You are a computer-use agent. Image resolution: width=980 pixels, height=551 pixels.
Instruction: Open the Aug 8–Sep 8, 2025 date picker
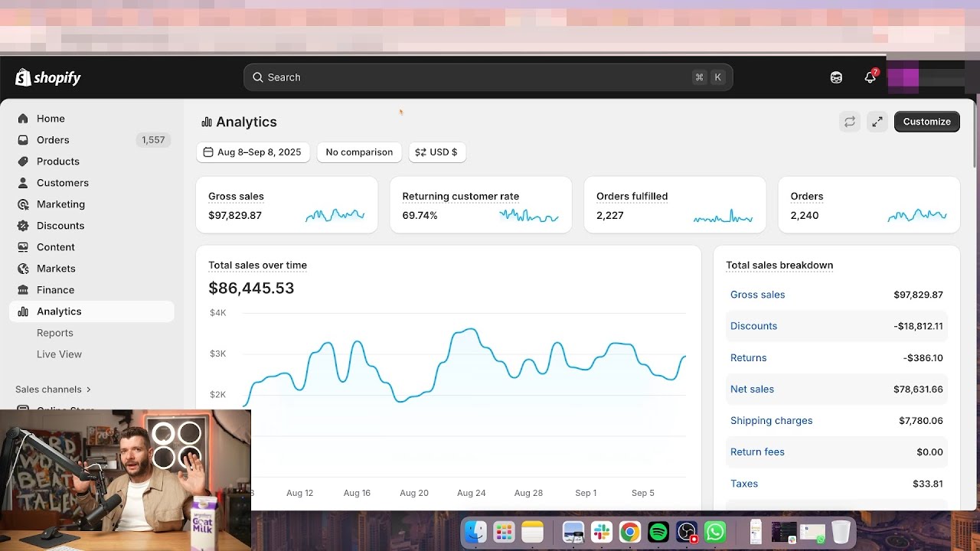click(x=253, y=152)
